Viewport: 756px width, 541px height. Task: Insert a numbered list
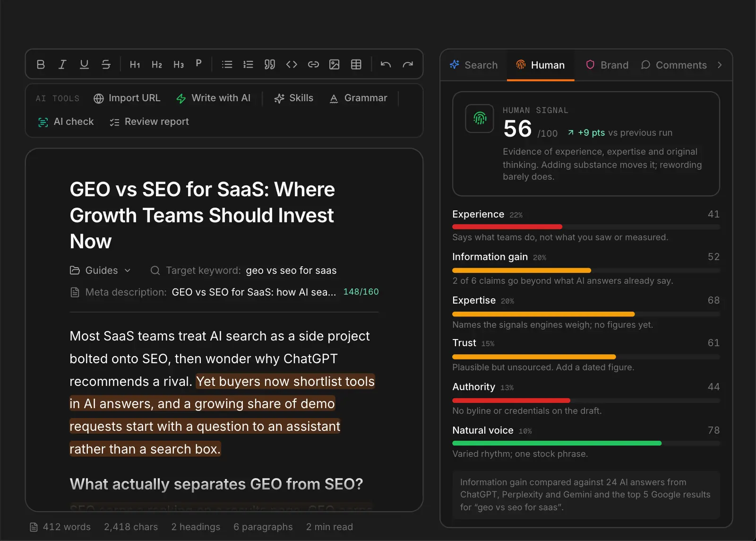248,64
